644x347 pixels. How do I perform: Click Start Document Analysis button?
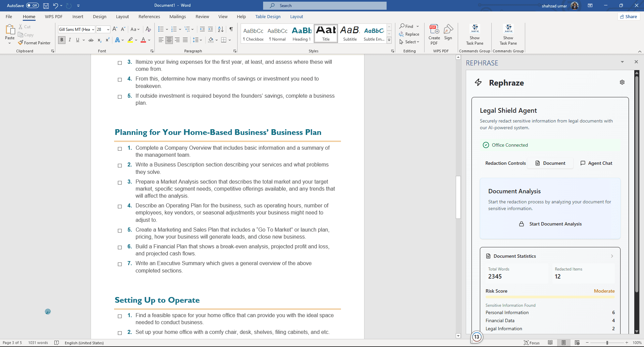(550, 224)
